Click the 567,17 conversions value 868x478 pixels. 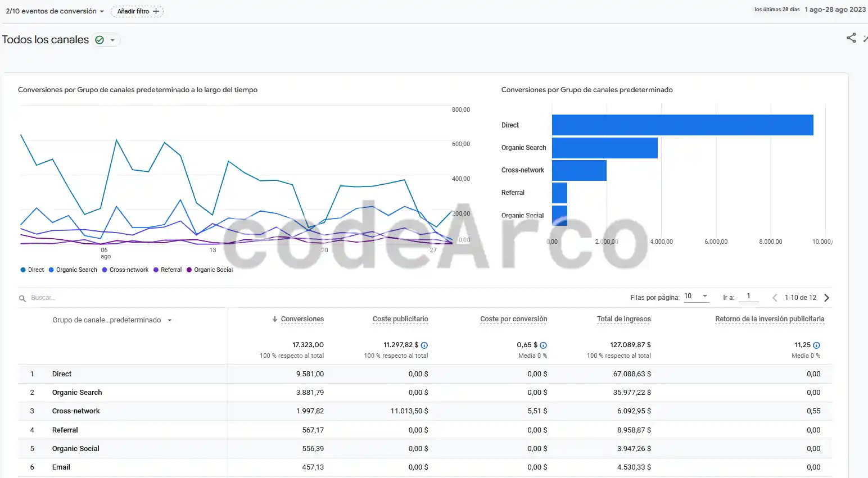313,430
